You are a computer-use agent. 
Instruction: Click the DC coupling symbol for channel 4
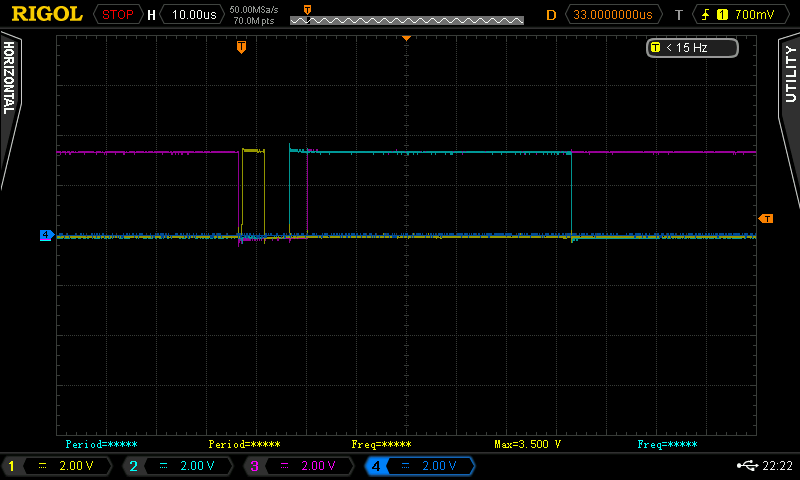pyautogui.click(x=406, y=466)
